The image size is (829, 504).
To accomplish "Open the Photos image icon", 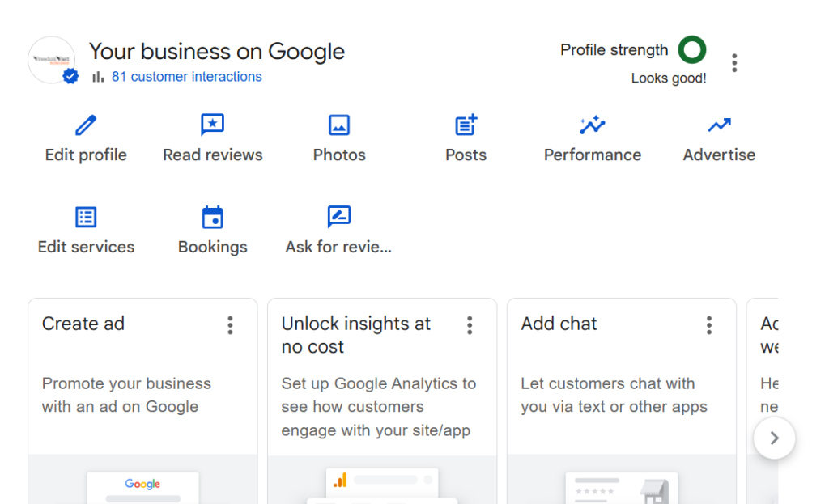I will pos(339,125).
